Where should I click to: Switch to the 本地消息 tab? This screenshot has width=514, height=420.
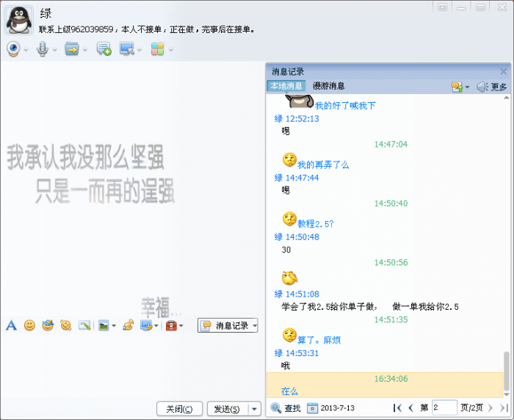click(286, 86)
